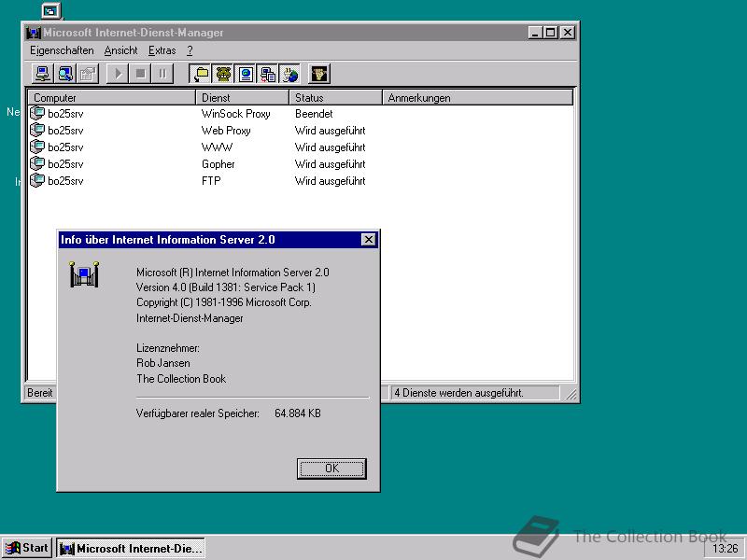Select computer icon in the Gopher row
This screenshot has height=560, width=747.
pyautogui.click(x=37, y=164)
